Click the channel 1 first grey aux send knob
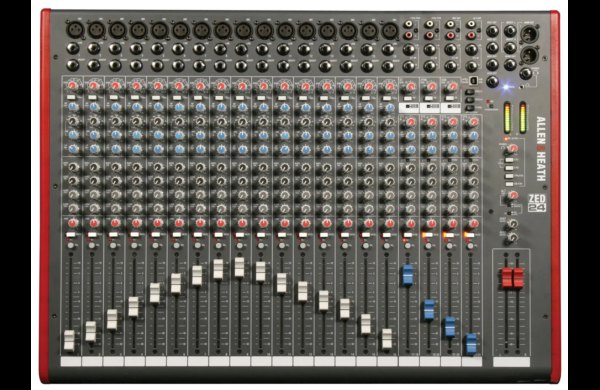600x390 pixels. coord(73,167)
